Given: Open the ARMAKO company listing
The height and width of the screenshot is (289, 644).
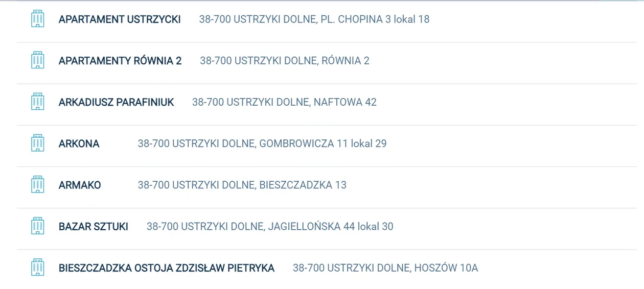Looking at the screenshot, I should [x=80, y=185].
